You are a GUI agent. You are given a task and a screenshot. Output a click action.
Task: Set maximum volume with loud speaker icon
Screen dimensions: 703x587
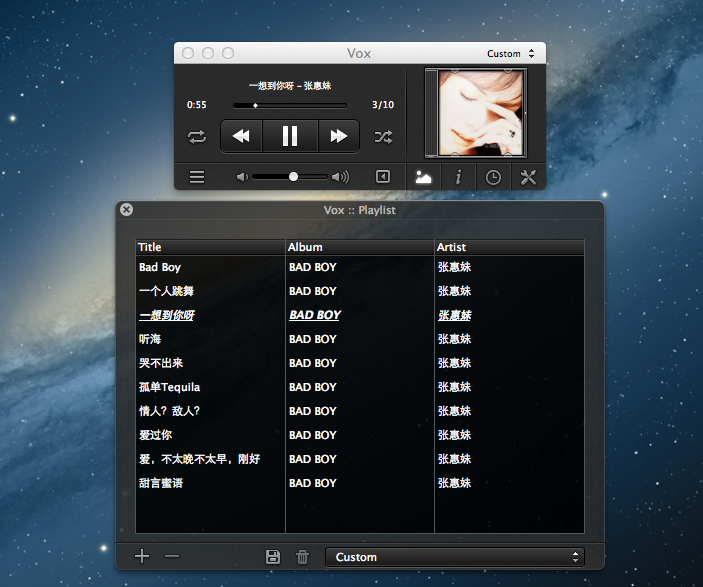click(x=340, y=177)
